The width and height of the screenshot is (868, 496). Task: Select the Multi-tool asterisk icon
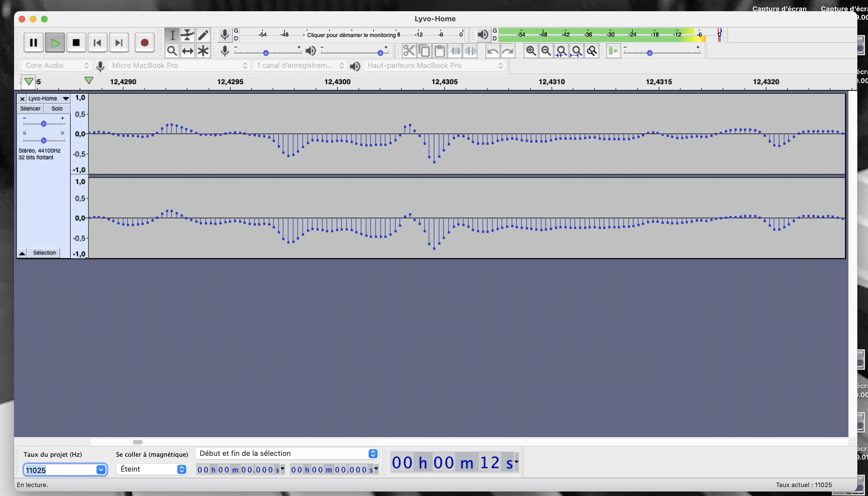click(203, 51)
